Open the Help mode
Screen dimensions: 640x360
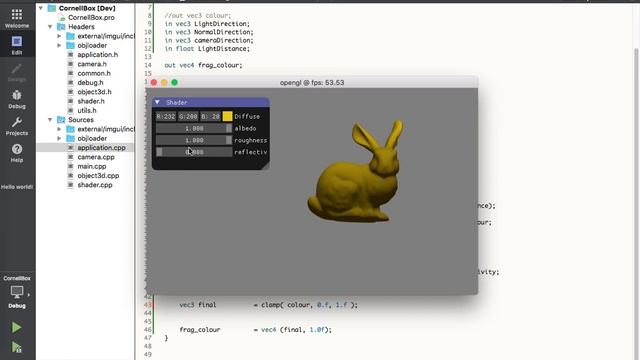click(x=17, y=152)
